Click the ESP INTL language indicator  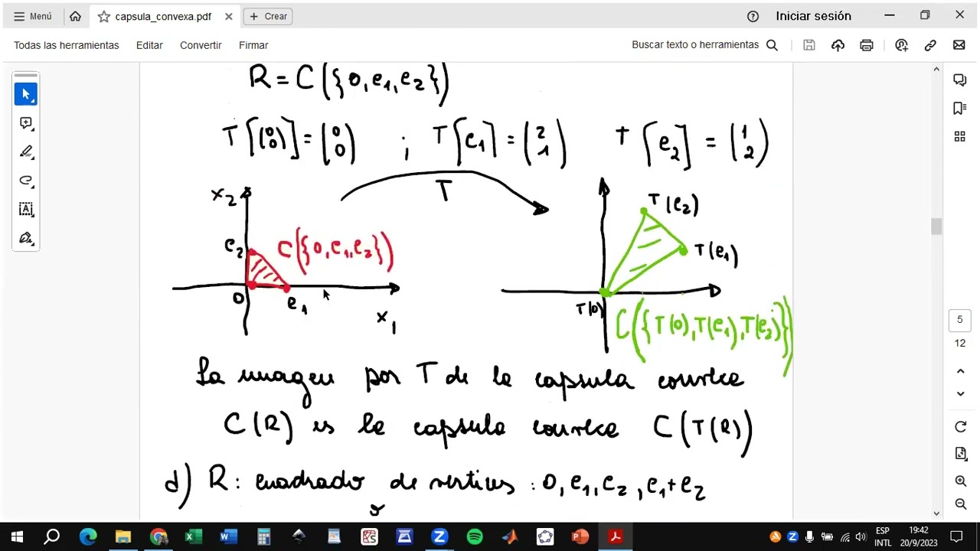883,536
